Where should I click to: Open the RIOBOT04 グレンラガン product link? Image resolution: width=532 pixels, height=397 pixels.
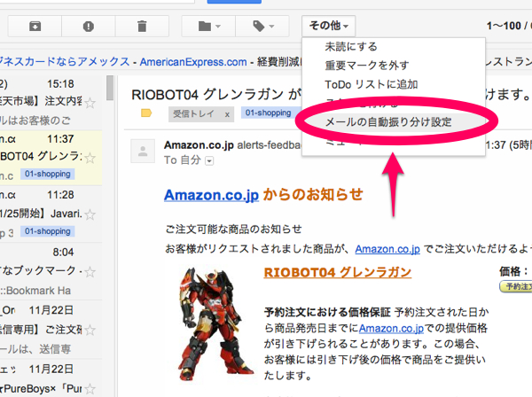pyautogui.click(x=338, y=272)
